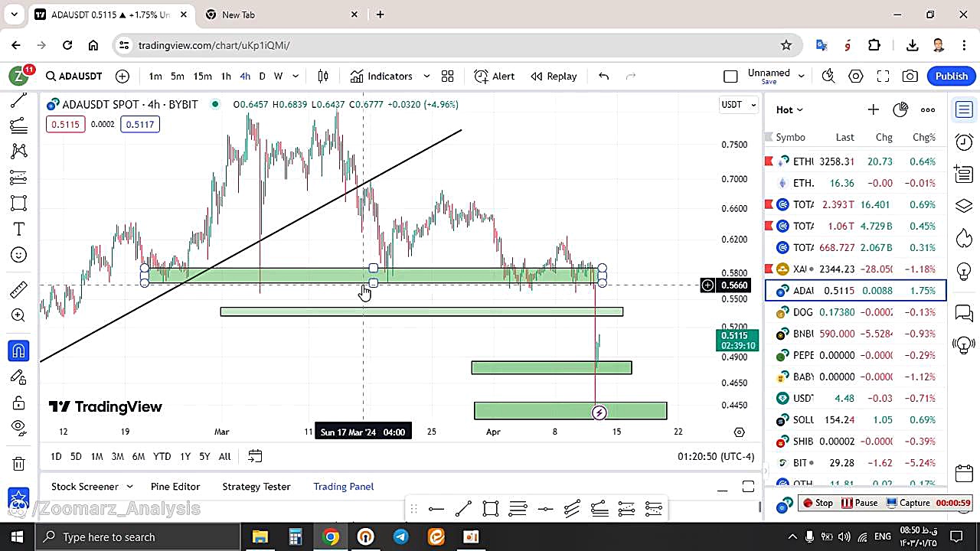Open the patterns drawing tool

[x=19, y=152]
